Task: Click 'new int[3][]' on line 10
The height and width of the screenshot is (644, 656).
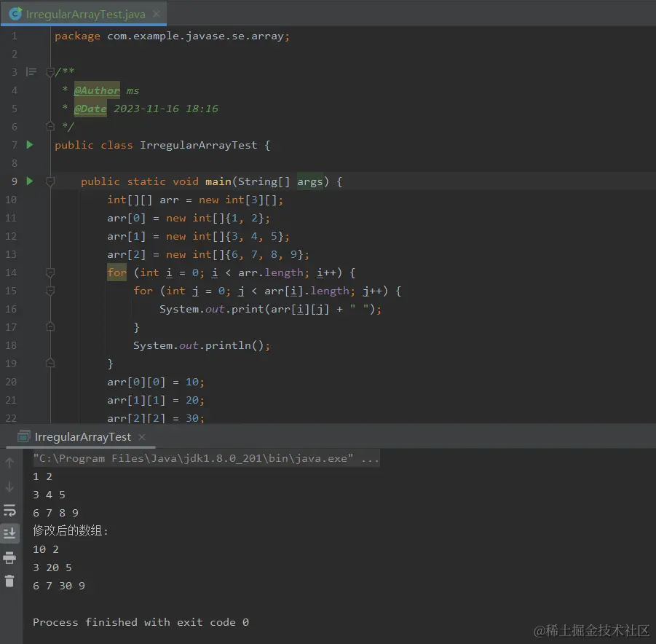Action: coord(238,200)
